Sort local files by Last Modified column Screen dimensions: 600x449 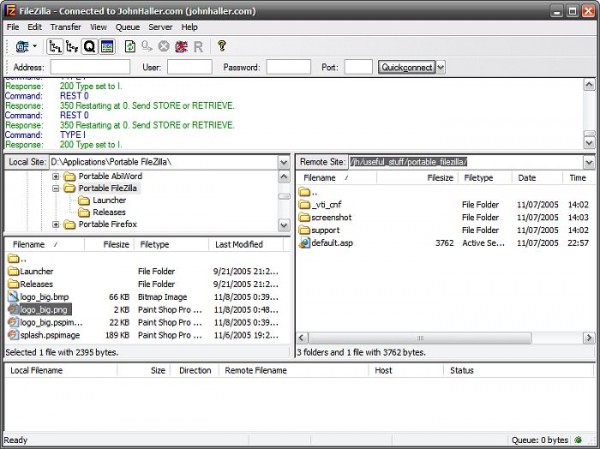tap(238, 244)
